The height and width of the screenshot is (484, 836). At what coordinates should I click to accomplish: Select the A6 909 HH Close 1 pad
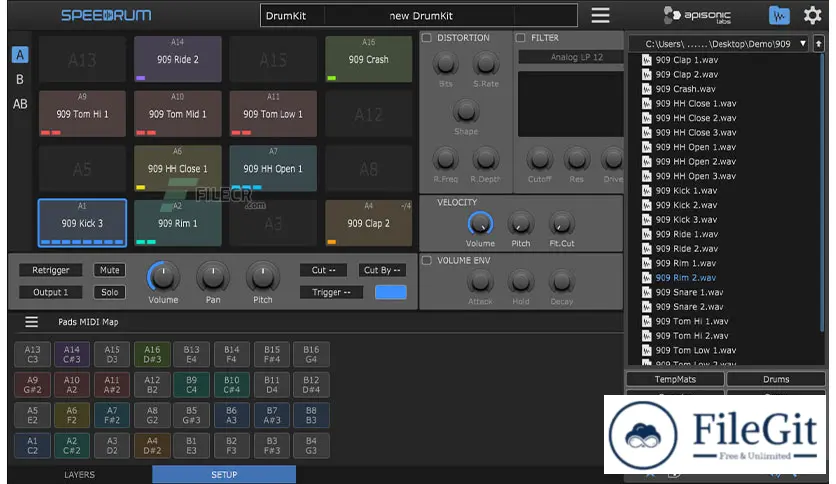(178, 168)
